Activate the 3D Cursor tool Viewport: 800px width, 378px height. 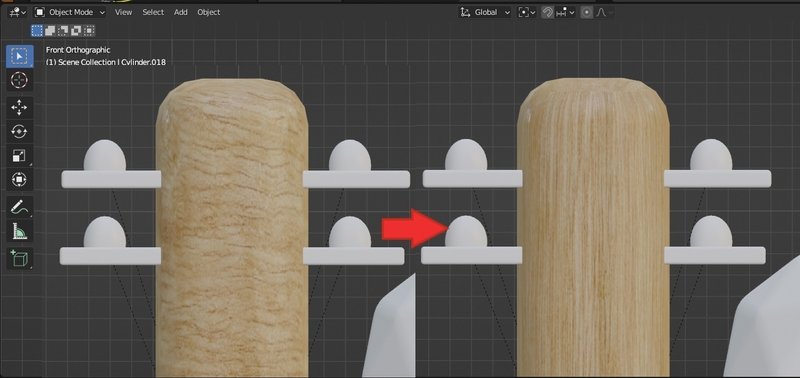pos(19,81)
